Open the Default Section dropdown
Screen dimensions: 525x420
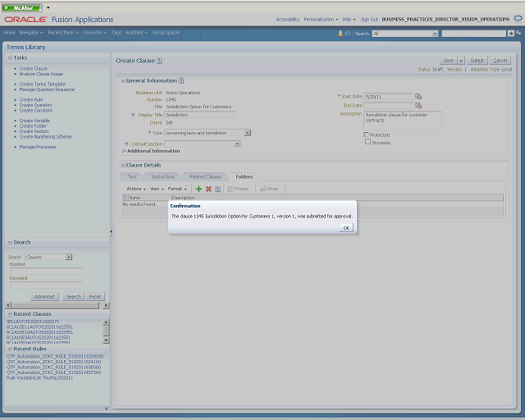[237, 144]
